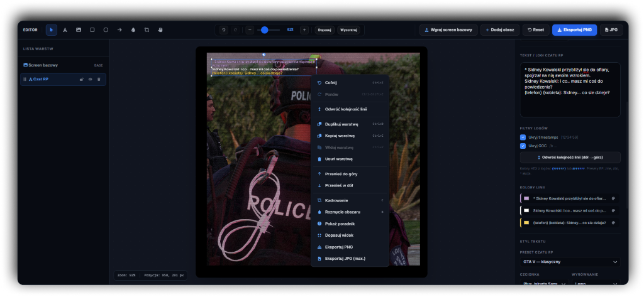Click the JPG export button
This screenshot has height=297, width=644.
click(611, 30)
